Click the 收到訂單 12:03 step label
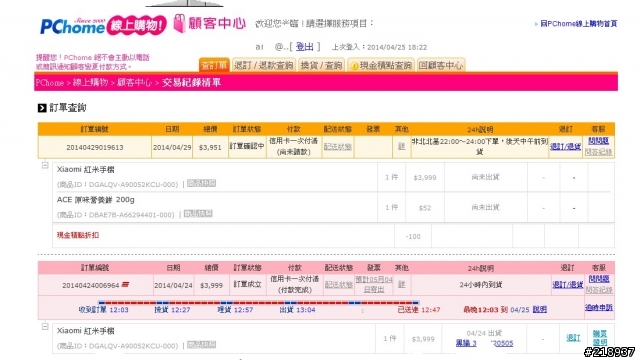This screenshot has height=360, width=640. click(x=104, y=310)
